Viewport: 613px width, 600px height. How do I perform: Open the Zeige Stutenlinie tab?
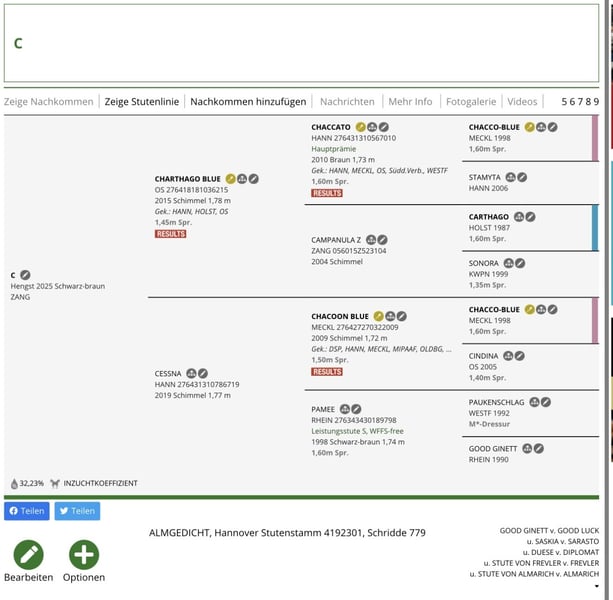tap(142, 102)
